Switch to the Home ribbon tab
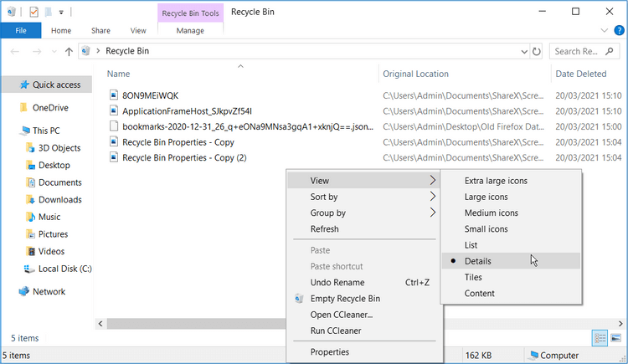This screenshot has height=364, width=628. click(x=61, y=30)
